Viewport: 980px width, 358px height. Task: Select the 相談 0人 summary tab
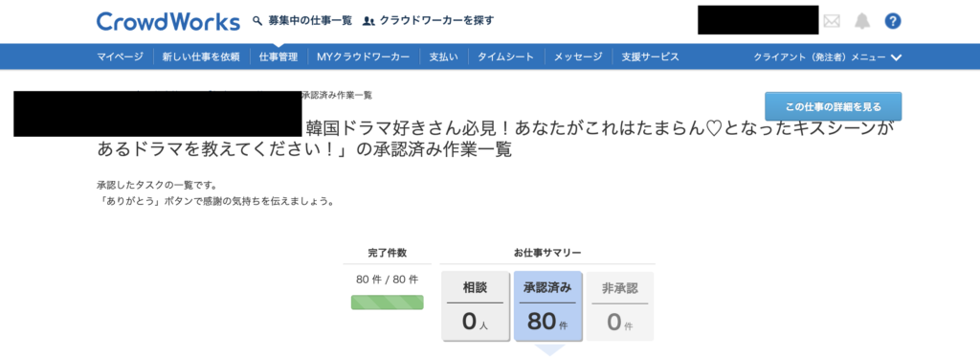click(475, 306)
